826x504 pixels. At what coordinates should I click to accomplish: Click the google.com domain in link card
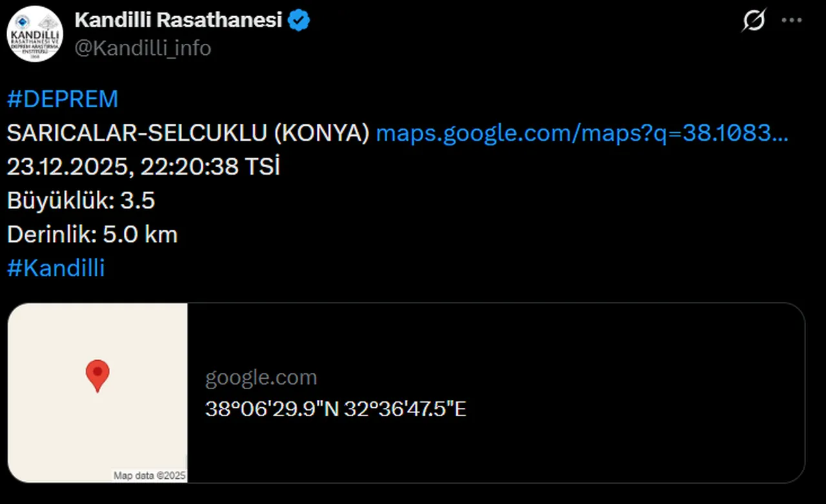(x=261, y=378)
